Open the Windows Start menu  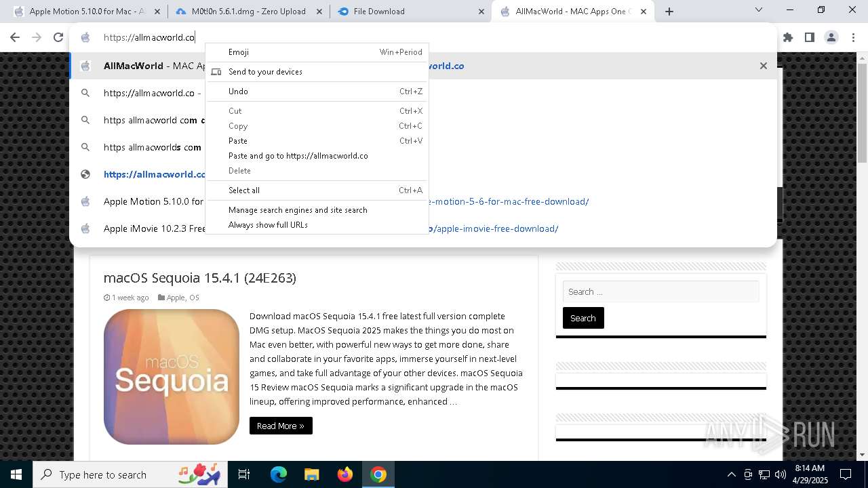pyautogui.click(x=16, y=474)
